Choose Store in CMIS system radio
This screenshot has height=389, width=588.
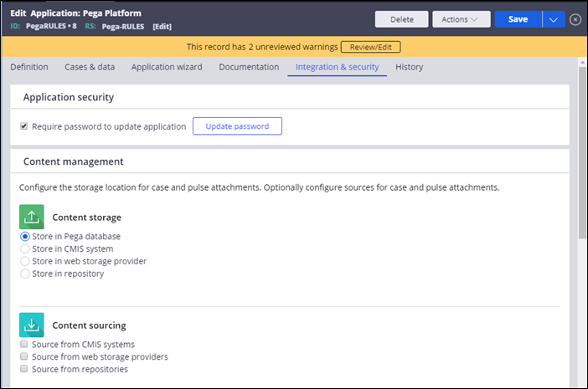pyautogui.click(x=25, y=249)
